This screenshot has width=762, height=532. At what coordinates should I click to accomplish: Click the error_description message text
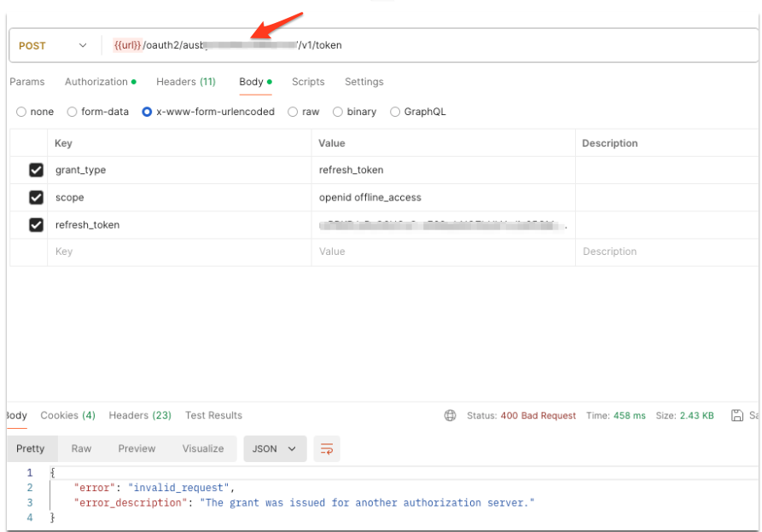tap(367, 503)
